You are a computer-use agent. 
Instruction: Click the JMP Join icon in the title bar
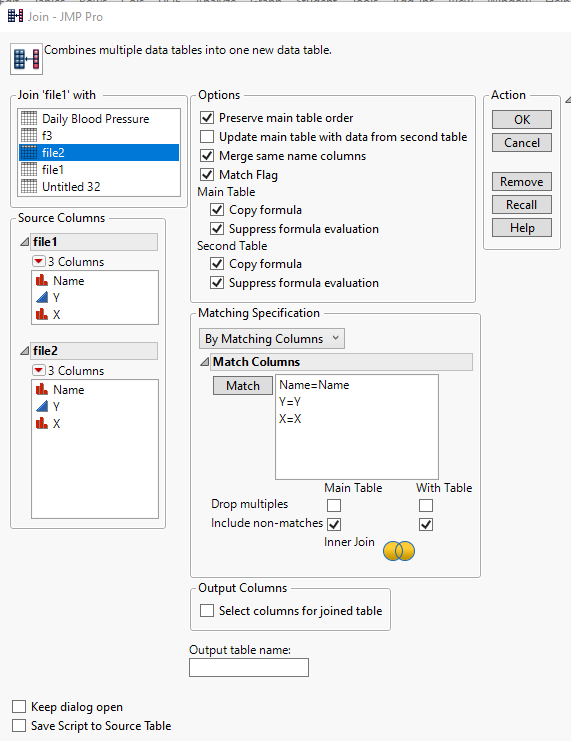(16, 17)
